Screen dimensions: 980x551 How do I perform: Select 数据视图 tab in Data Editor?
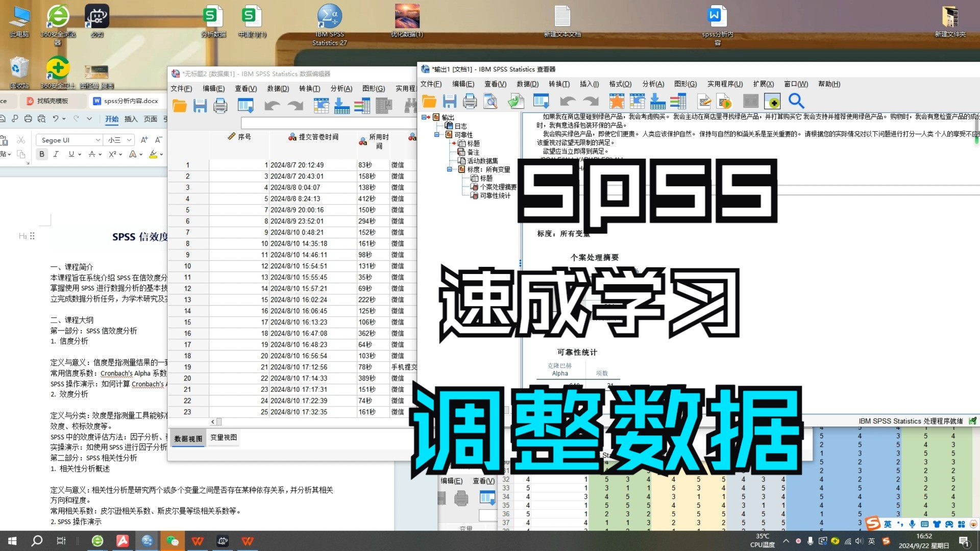[x=188, y=439]
